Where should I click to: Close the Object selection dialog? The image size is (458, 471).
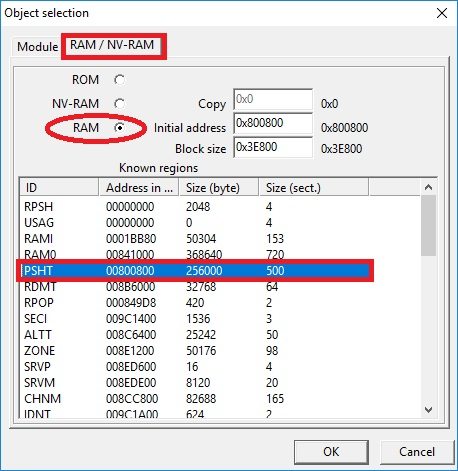pos(442,13)
